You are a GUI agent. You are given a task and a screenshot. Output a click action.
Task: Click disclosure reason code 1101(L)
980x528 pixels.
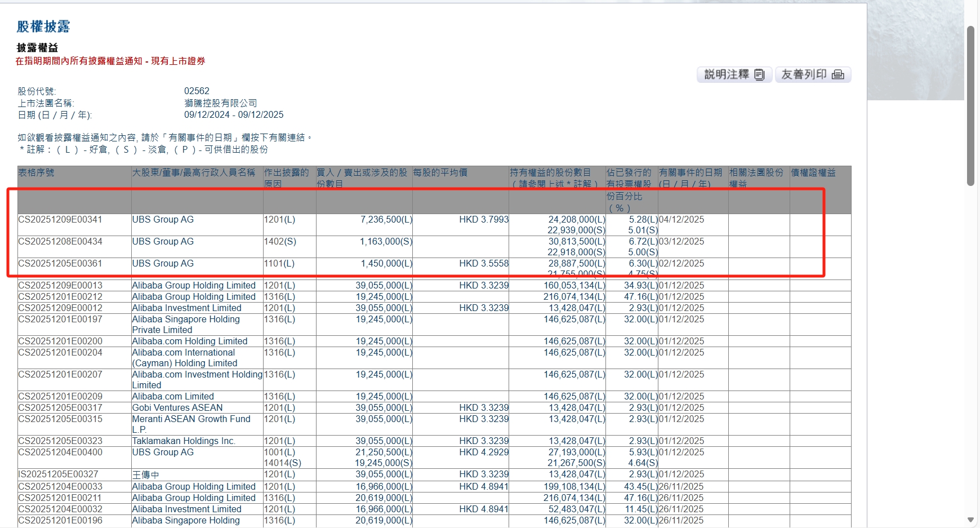(x=279, y=263)
